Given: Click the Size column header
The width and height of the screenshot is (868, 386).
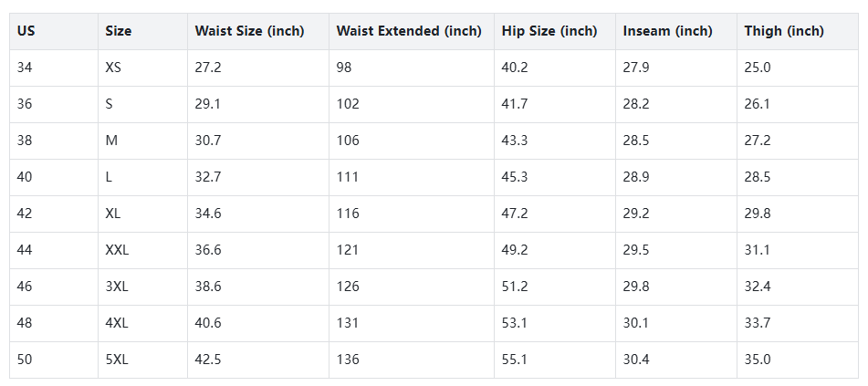Looking at the screenshot, I should pos(119,31).
